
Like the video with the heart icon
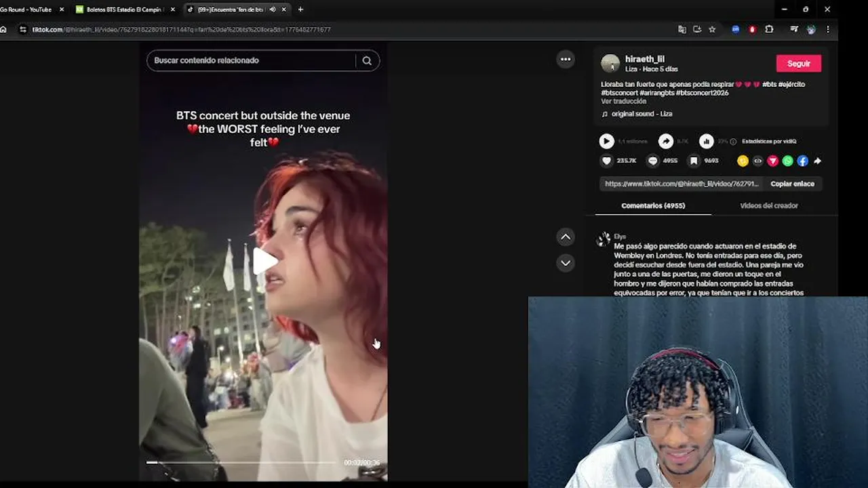606,161
